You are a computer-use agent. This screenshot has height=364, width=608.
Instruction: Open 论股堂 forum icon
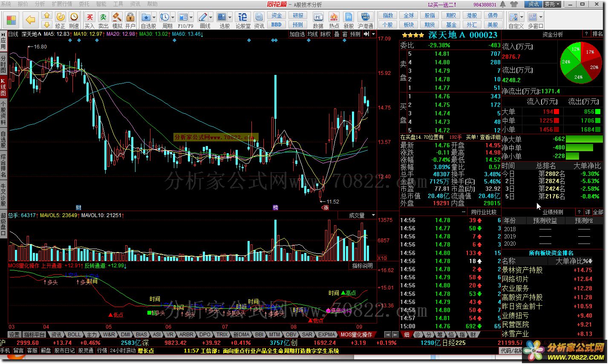point(243,17)
